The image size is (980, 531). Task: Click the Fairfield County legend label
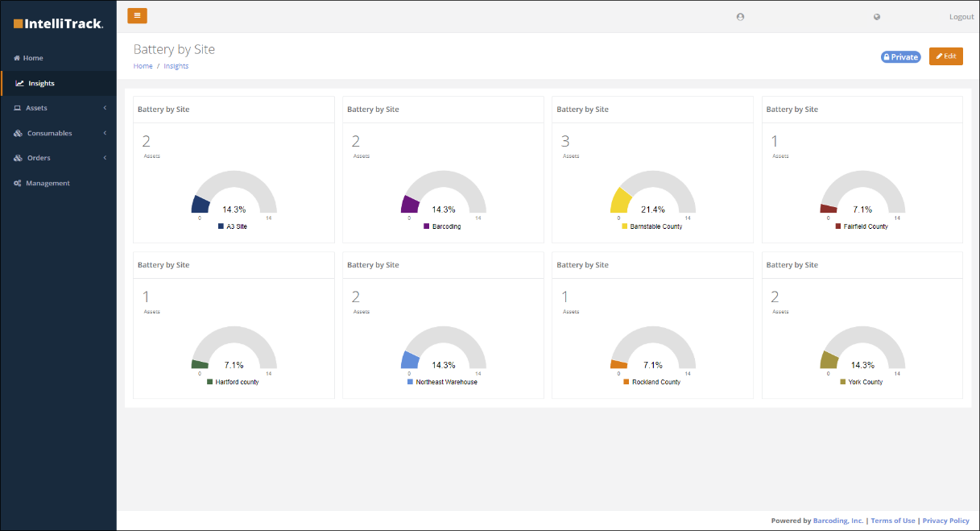[x=866, y=226]
